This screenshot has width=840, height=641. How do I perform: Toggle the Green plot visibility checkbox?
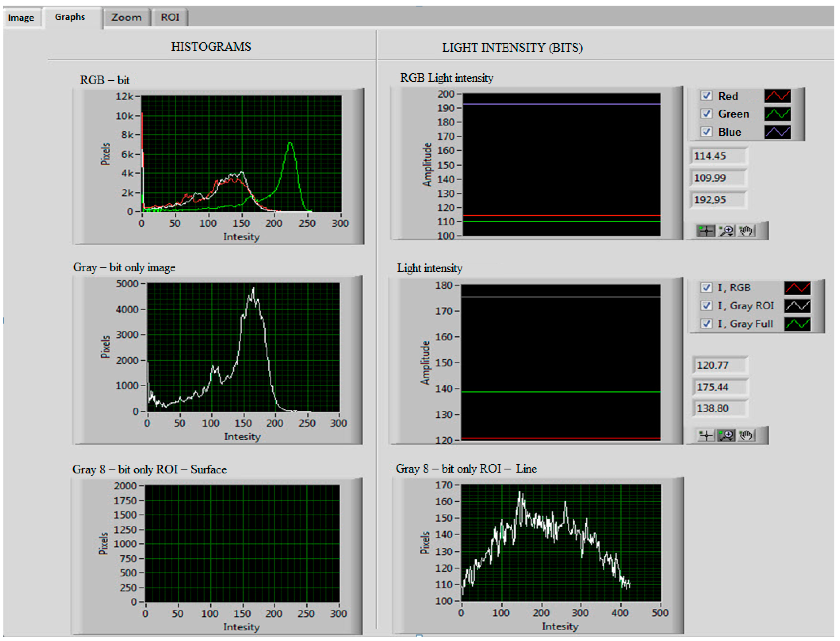pos(706,114)
